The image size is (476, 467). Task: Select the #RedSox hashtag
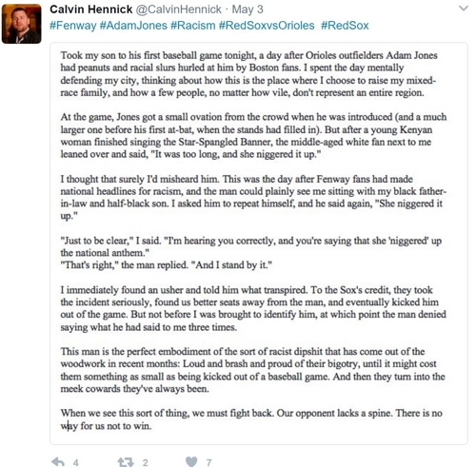tap(345, 26)
